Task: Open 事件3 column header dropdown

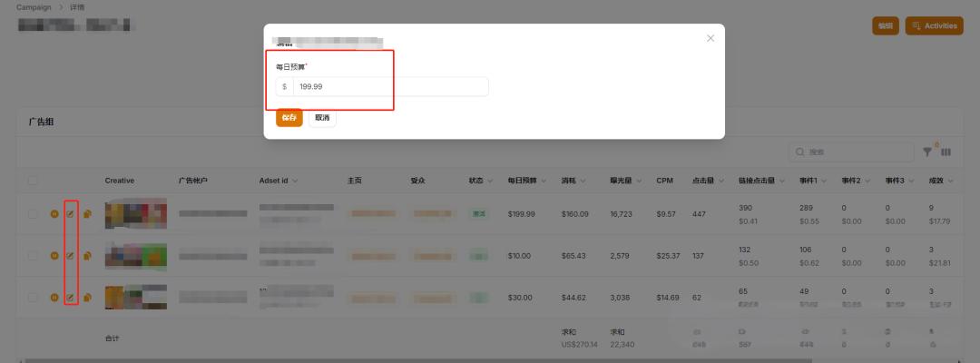Action: [909, 181]
